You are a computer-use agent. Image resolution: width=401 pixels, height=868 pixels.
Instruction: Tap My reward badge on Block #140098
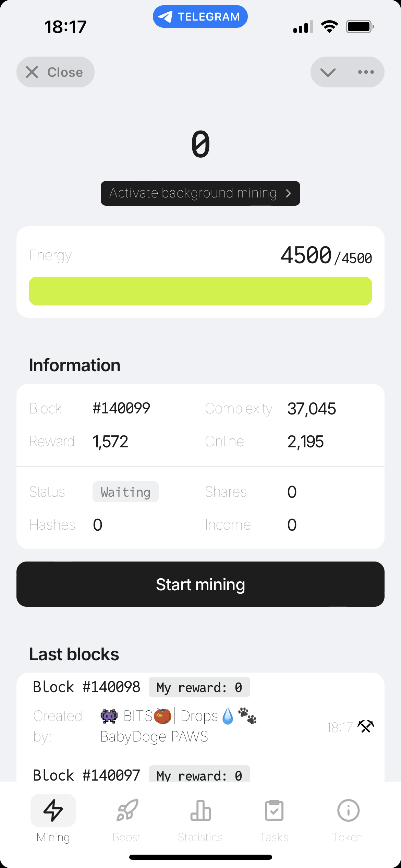[199, 687]
